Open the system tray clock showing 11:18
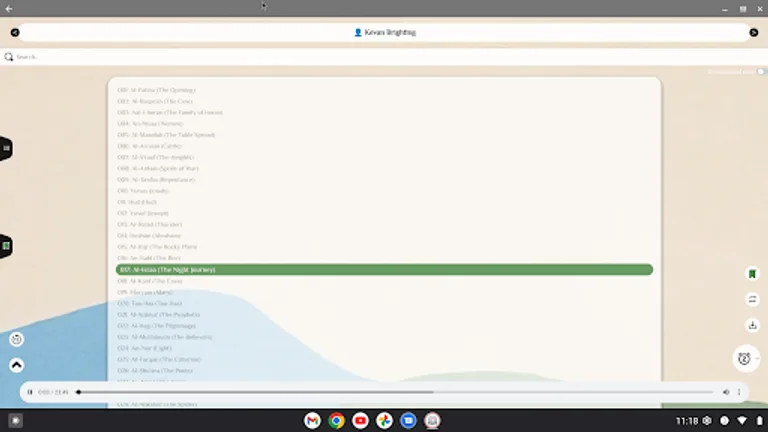 [687, 421]
